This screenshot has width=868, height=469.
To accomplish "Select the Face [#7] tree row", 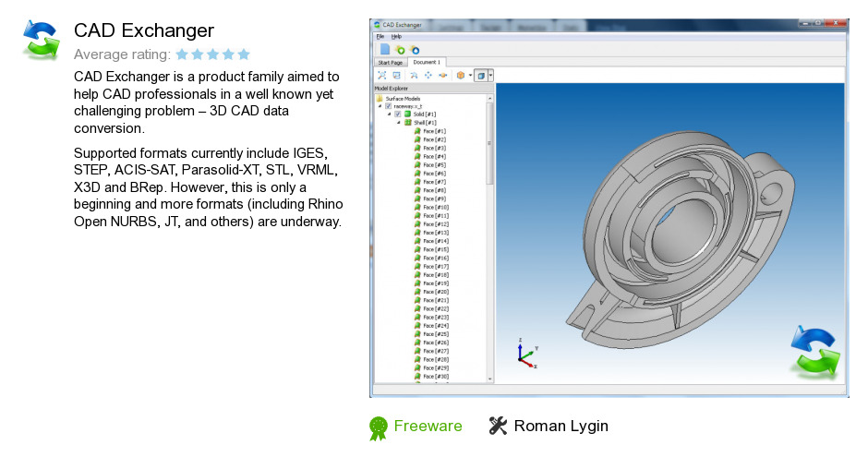I will click(430, 182).
